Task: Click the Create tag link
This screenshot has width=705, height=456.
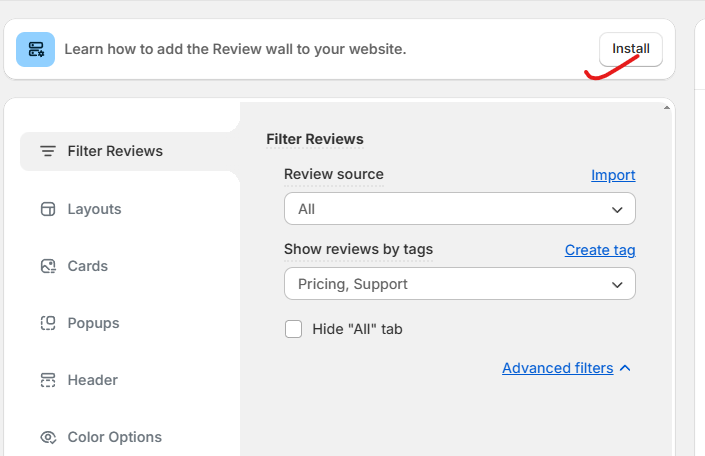Action: [x=600, y=250]
